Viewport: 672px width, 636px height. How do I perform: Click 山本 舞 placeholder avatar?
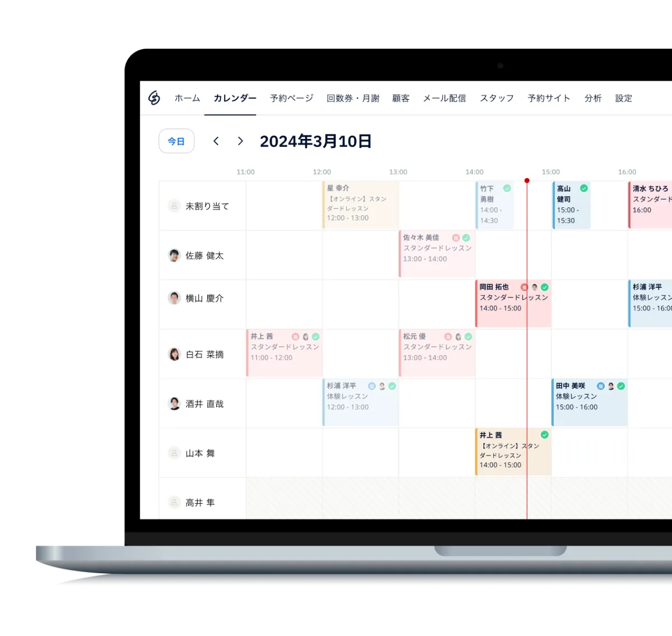click(174, 453)
